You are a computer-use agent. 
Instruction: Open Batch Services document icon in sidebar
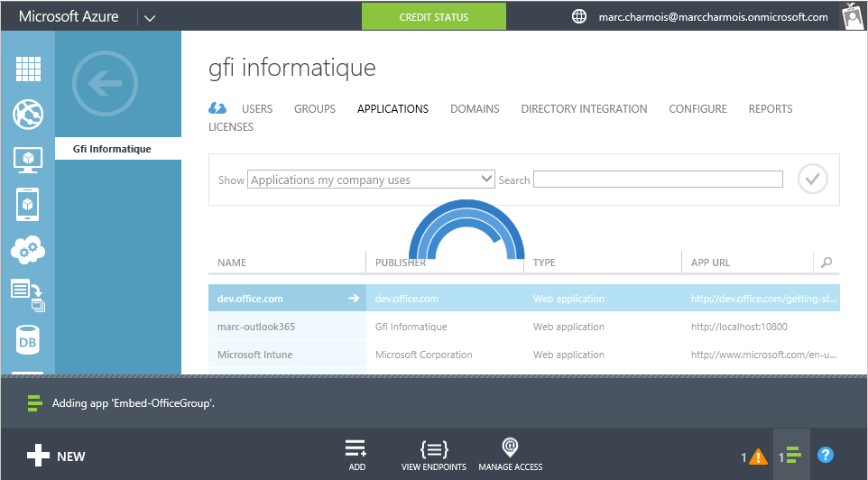tap(28, 296)
